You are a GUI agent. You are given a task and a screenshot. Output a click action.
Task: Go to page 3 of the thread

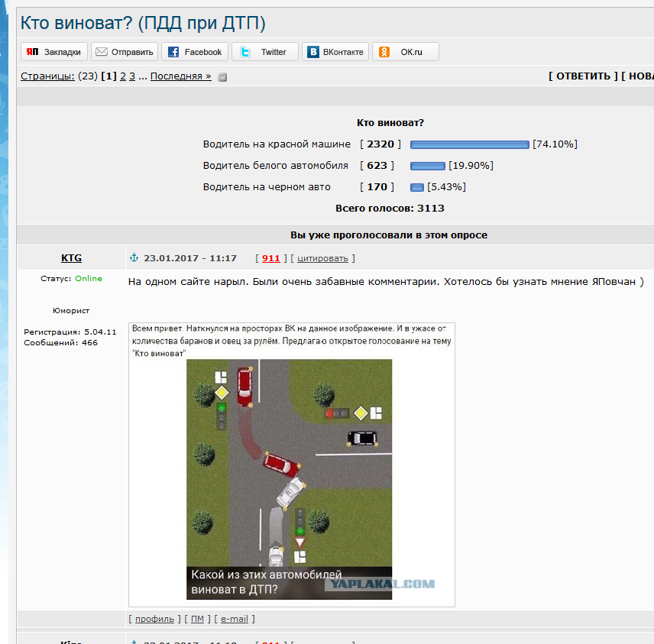(132, 76)
